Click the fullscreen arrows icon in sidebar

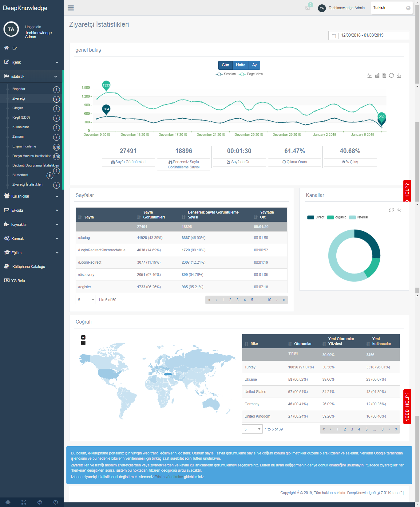tap(24, 502)
